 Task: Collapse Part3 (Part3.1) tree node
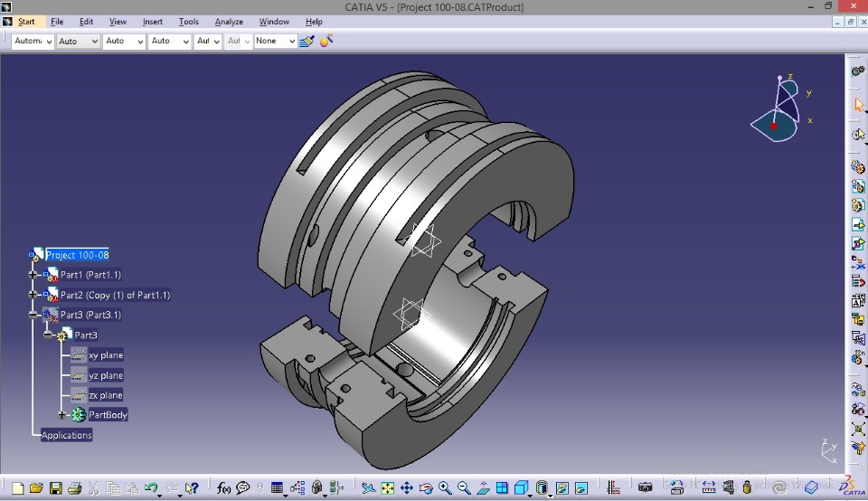point(33,315)
